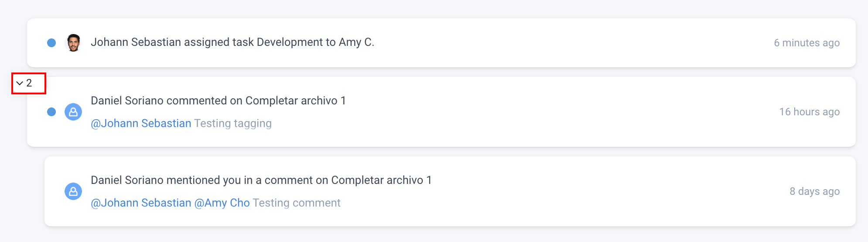The image size is (868, 242).
Task: Click the 8 days ago timestamp
Action: [x=814, y=191]
